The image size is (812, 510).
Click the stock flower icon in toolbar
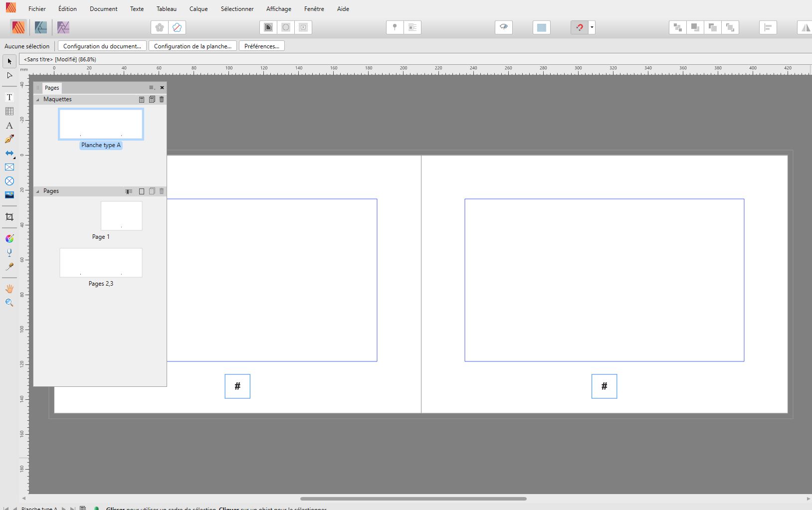(160, 27)
